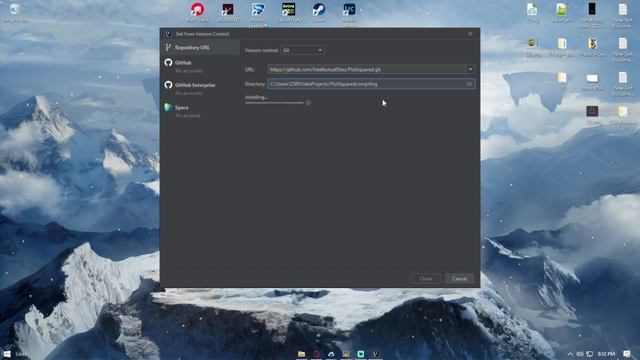This screenshot has height=360, width=640.
Task: Show hidden system tray icons
Action: pos(570,354)
